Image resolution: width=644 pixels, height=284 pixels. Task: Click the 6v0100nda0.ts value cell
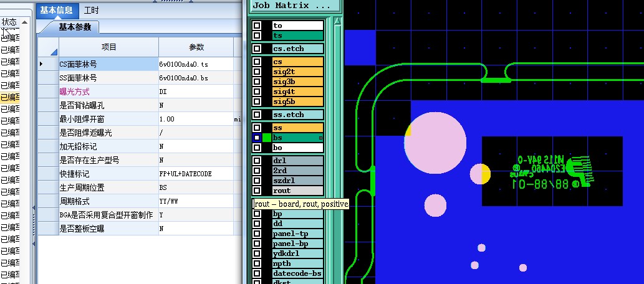point(196,64)
